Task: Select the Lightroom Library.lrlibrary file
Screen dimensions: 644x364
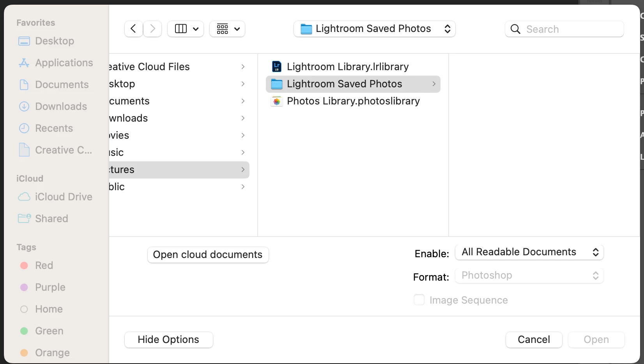Action: [x=347, y=67]
